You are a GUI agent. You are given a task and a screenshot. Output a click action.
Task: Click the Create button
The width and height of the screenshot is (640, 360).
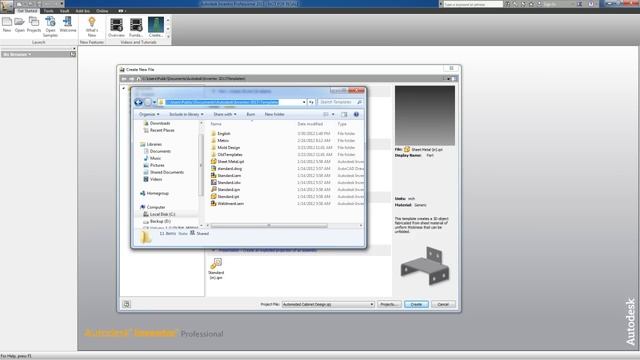[416, 304]
